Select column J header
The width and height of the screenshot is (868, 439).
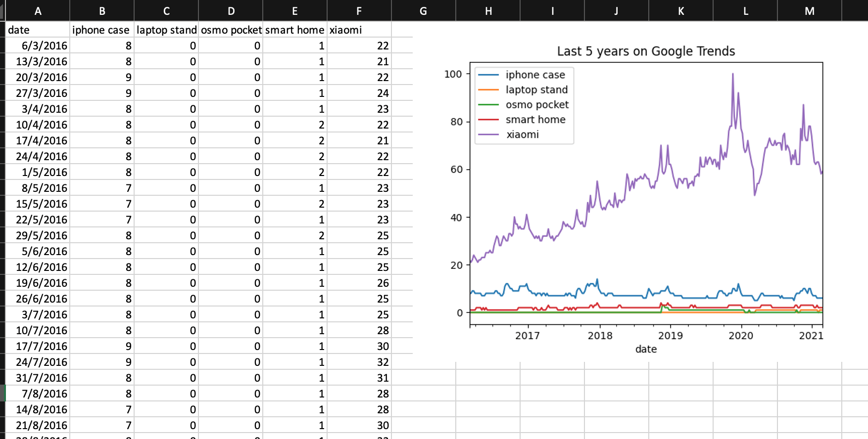click(617, 10)
